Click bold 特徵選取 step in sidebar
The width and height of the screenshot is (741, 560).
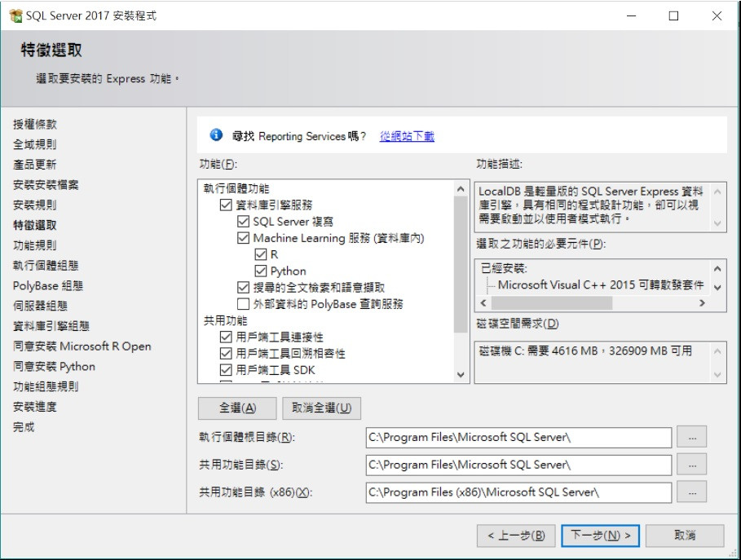point(35,225)
